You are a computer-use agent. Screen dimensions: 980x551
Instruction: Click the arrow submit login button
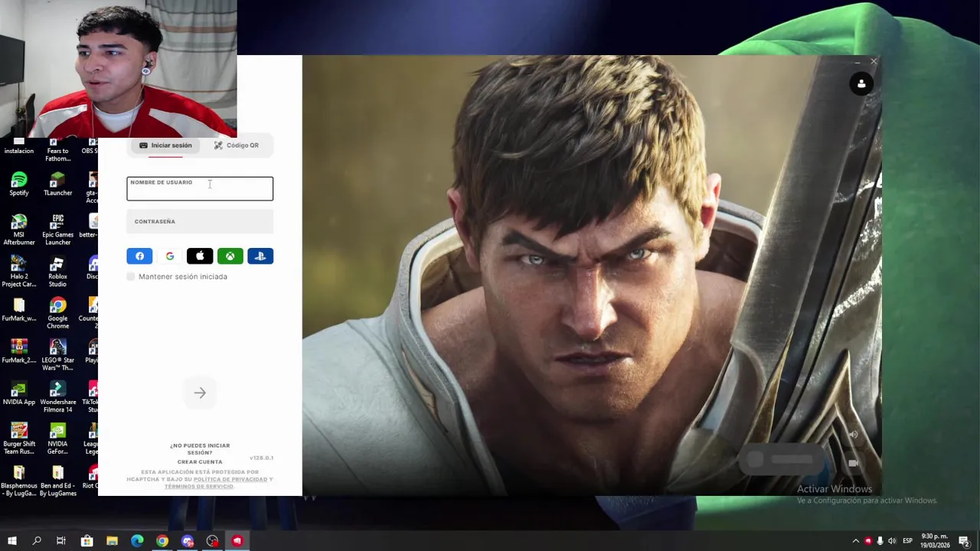coord(200,393)
